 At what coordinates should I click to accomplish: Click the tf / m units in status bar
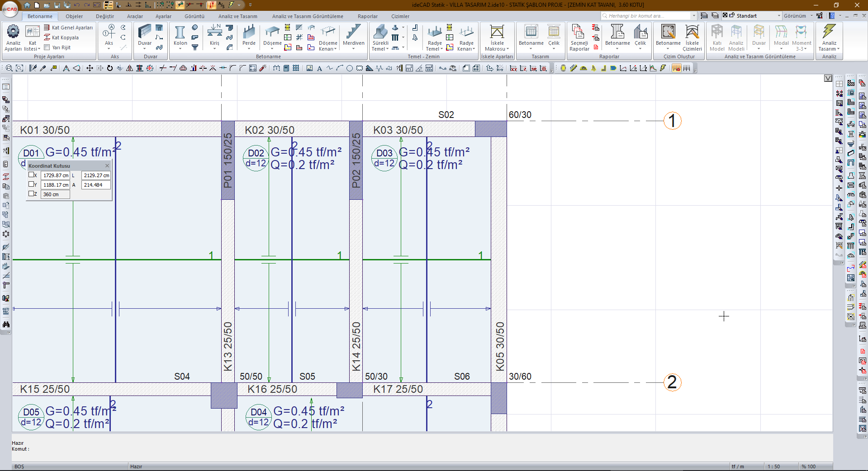(x=738, y=466)
